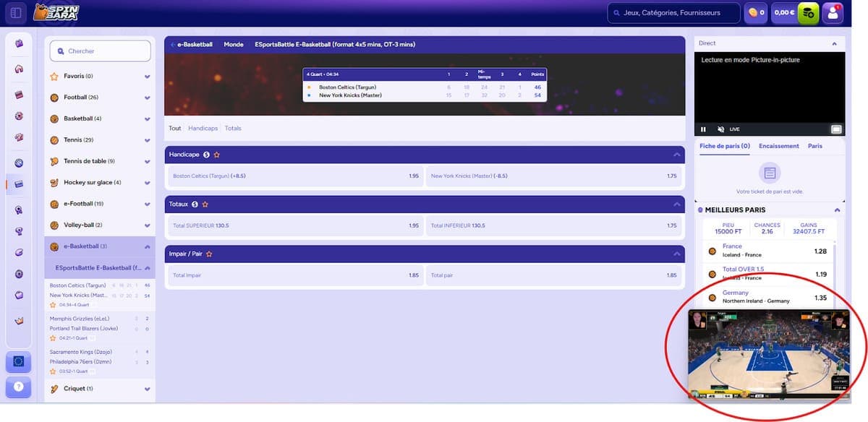Open the user profile icon
The height and width of the screenshot is (422, 868).
(833, 13)
